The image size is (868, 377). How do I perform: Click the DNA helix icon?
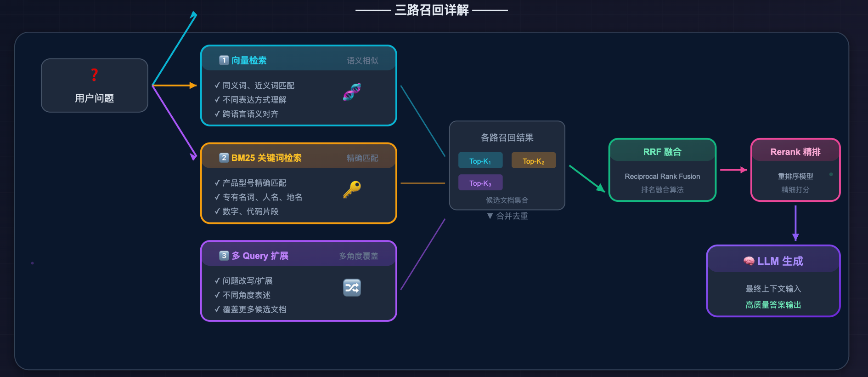(x=352, y=92)
